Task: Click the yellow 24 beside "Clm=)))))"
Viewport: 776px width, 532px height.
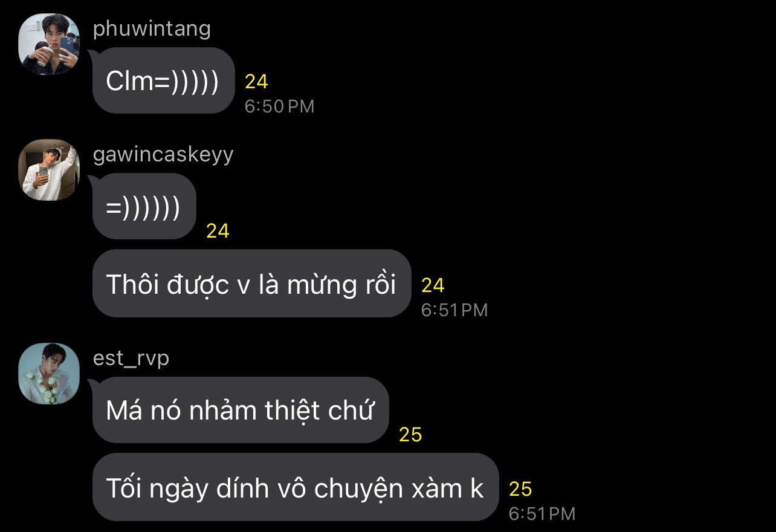Action: coord(256,82)
